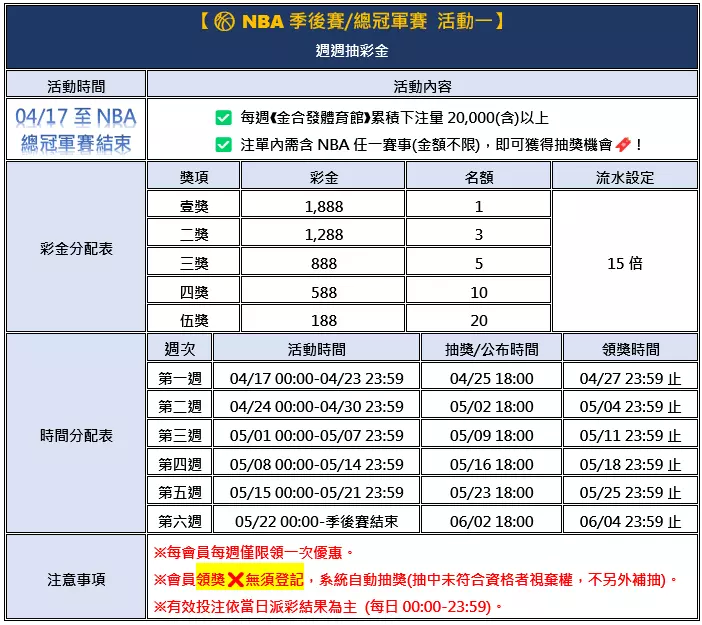Click the period 05/01 00:00-05/07 23:59
Image resolution: width=702 pixels, height=625 pixels.
tap(317, 435)
